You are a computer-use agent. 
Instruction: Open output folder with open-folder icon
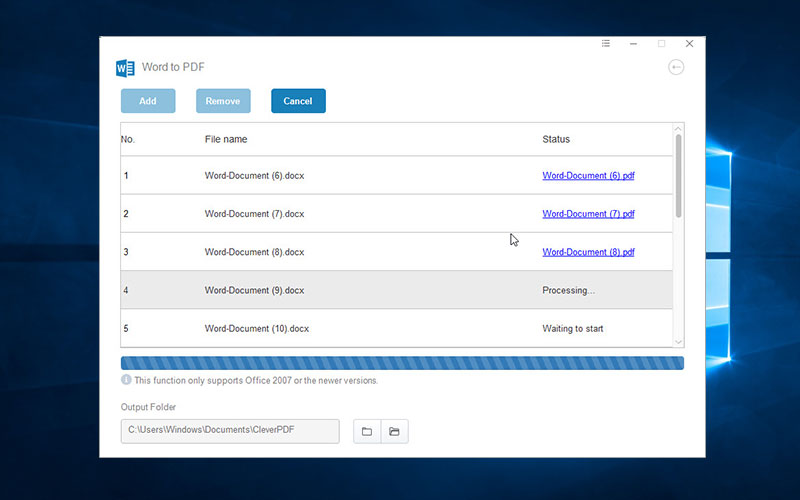pyautogui.click(x=394, y=432)
